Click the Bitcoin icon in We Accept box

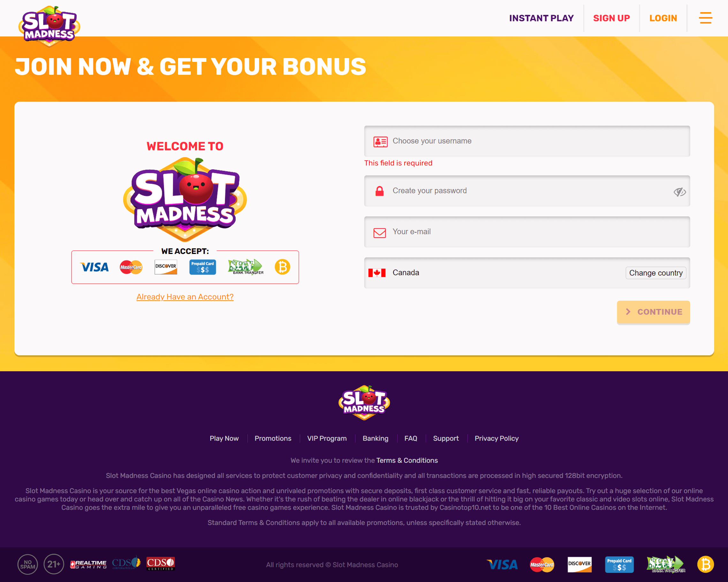[x=282, y=267]
